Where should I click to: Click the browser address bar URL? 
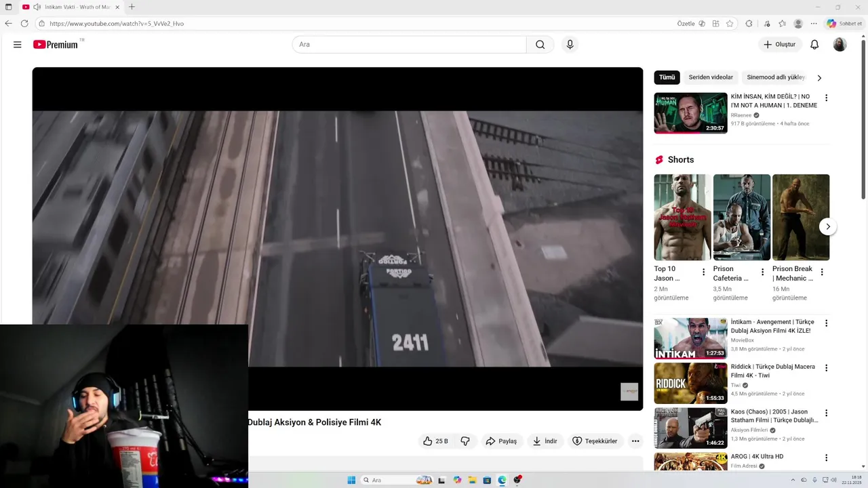[117, 24]
